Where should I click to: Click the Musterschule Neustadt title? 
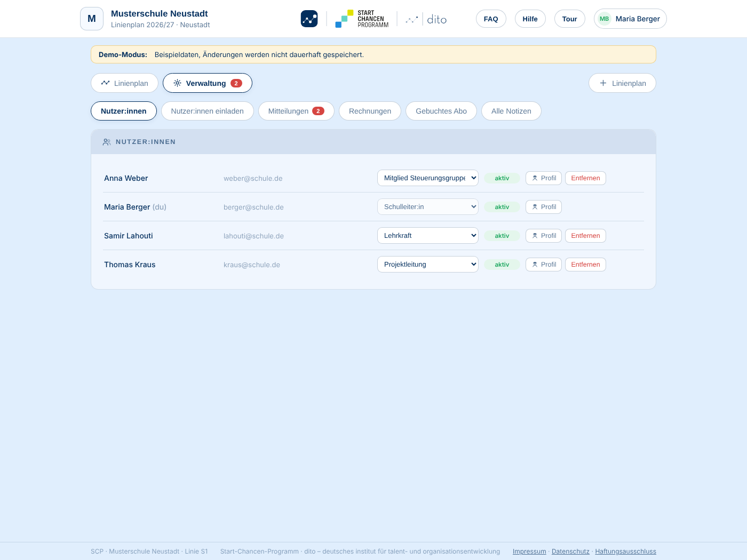(x=160, y=14)
